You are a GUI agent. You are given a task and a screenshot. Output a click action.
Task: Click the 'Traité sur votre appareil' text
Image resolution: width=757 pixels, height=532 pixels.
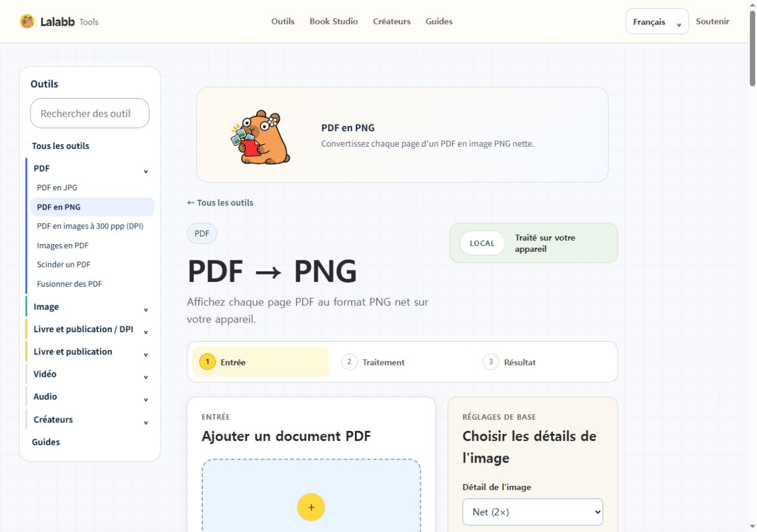545,243
